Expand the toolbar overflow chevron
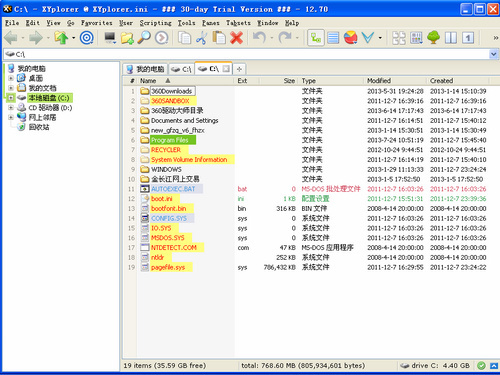500x375 pixels. [x=496, y=38]
